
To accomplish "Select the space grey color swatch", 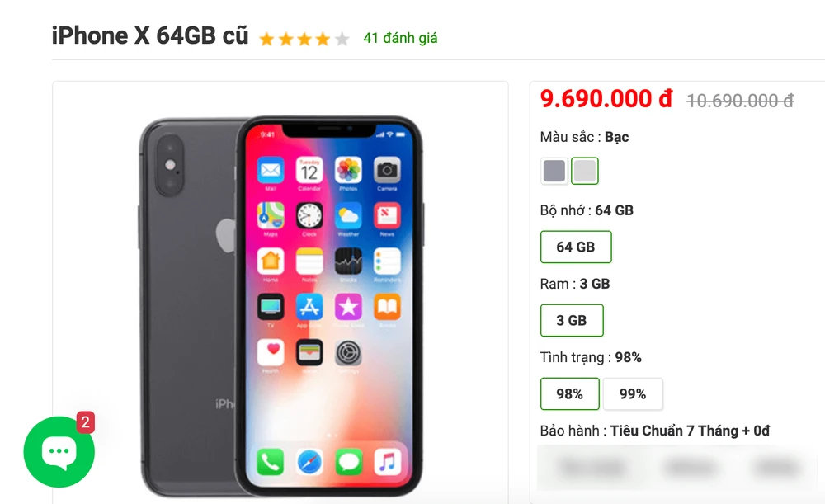I will tap(554, 171).
